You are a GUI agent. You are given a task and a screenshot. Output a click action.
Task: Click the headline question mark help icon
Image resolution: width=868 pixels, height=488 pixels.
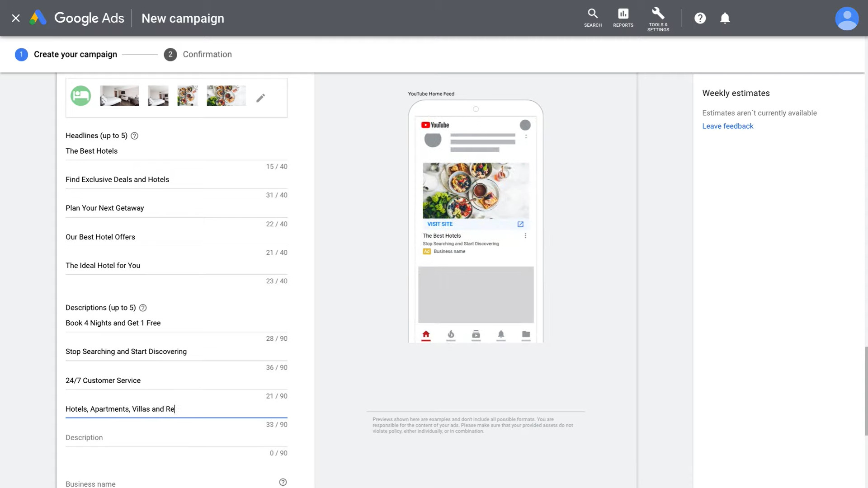pos(134,135)
